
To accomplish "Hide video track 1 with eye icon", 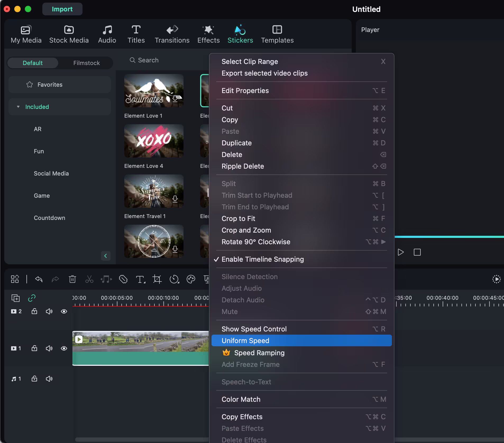I will pos(64,348).
